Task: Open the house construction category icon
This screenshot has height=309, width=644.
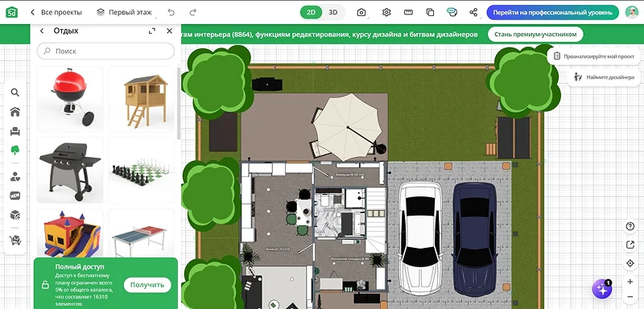Action: pyautogui.click(x=15, y=112)
